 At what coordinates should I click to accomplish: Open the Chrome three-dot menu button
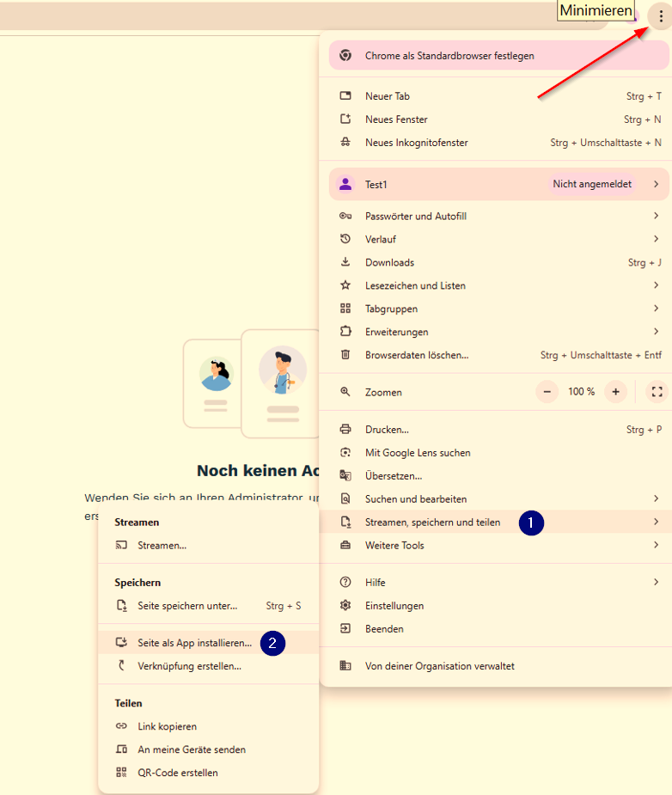660,16
